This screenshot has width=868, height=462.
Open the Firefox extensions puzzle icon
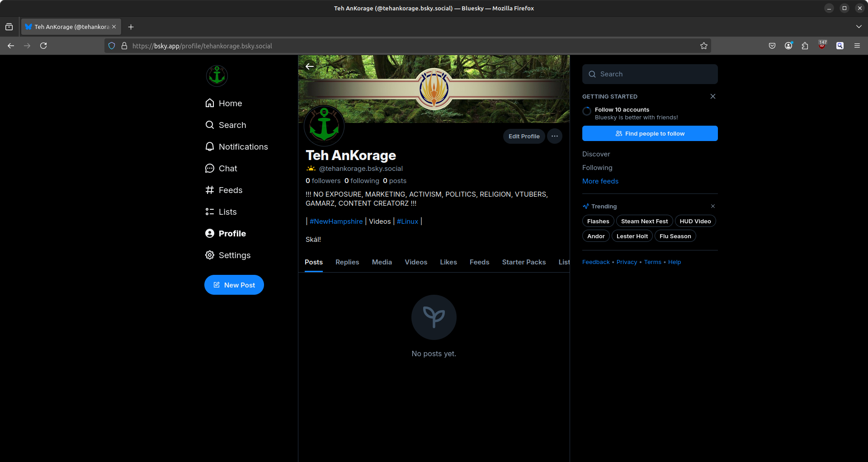tap(805, 46)
